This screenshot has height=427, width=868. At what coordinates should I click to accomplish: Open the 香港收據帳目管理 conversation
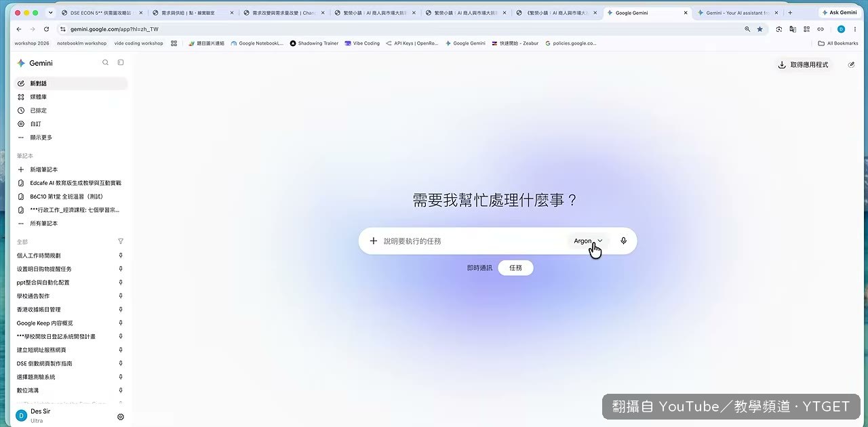click(x=39, y=310)
